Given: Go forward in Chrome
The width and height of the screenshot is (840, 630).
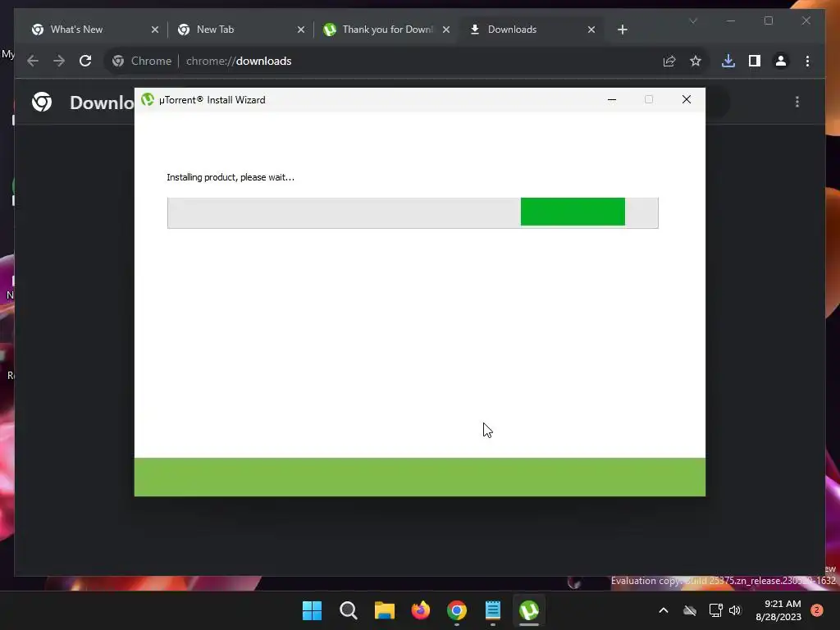Looking at the screenshot, I should (x=59, y=61).
